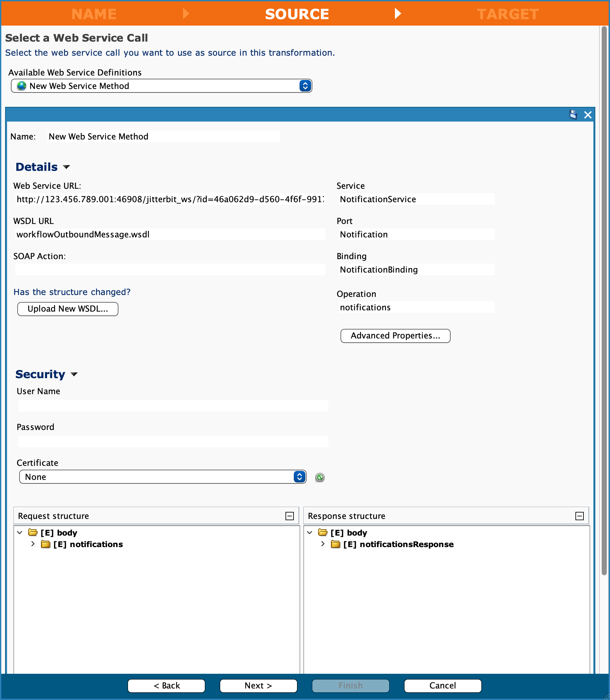Go back to the NAME step
Viewport: 610px width, 700px height.
pos(94,14)
